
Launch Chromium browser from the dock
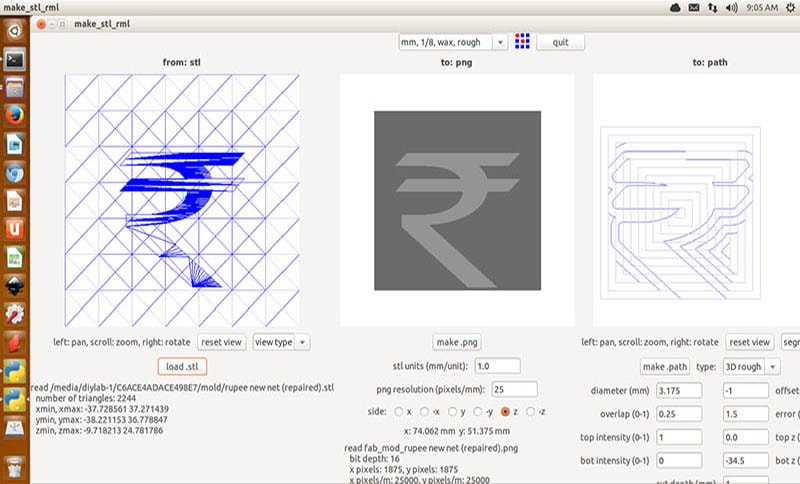[14, 173]
